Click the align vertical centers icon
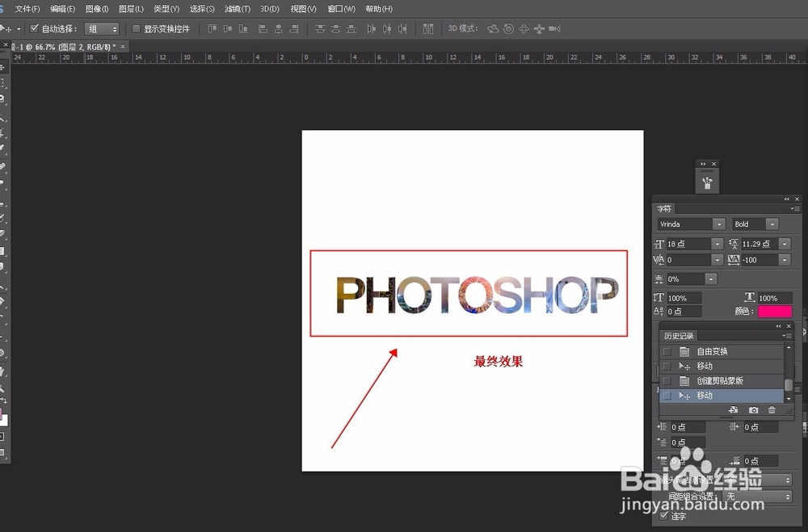Screen dimensions: 808x532 pos(228,29)
